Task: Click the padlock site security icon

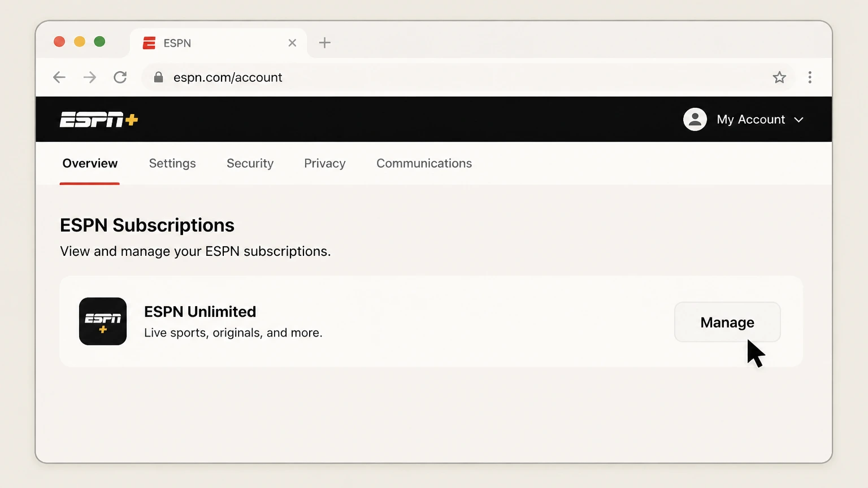Action: [x=159, y=77]
